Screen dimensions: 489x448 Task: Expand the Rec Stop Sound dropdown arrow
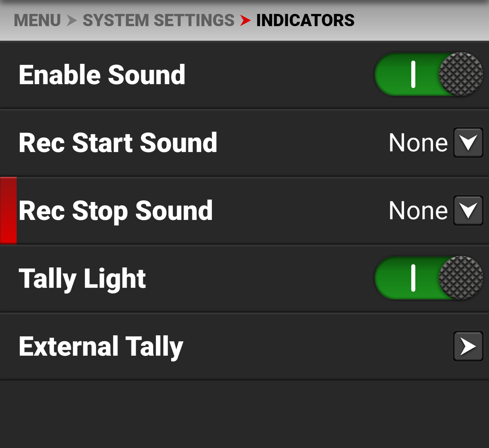tap(468, 210)
